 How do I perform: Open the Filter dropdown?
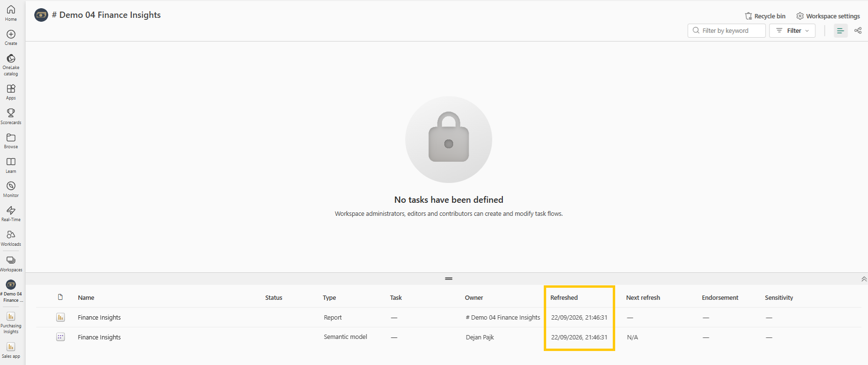792,30
